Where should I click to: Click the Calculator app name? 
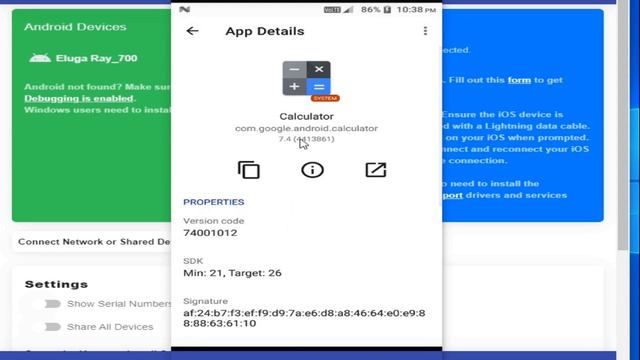(x=307, y=116)
